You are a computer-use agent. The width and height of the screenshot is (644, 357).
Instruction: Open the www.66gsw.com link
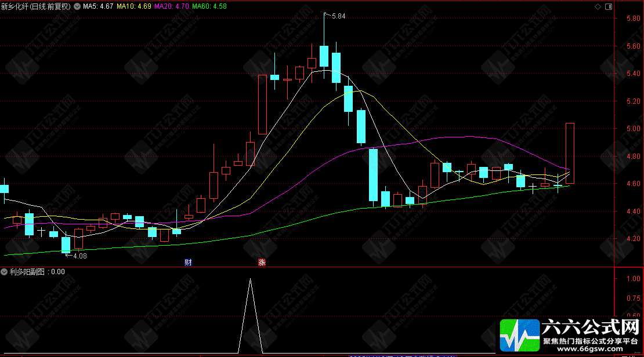click(x=590, y=349)
